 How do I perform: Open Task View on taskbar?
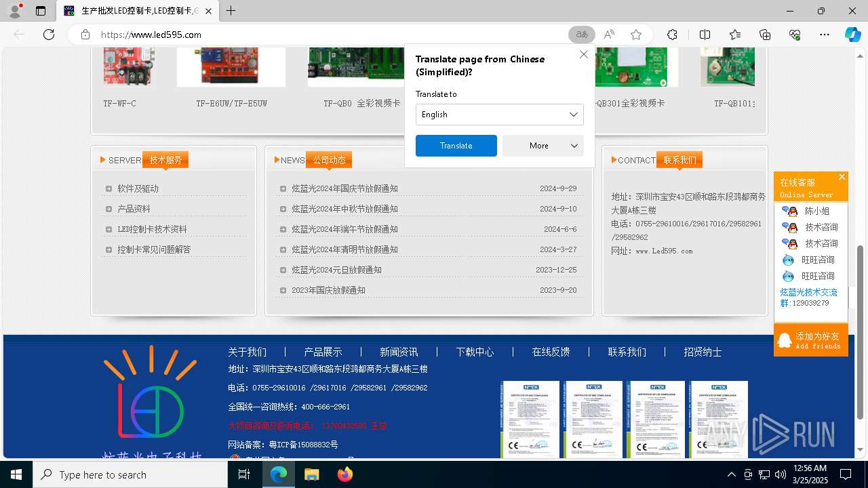pos(244,474)
